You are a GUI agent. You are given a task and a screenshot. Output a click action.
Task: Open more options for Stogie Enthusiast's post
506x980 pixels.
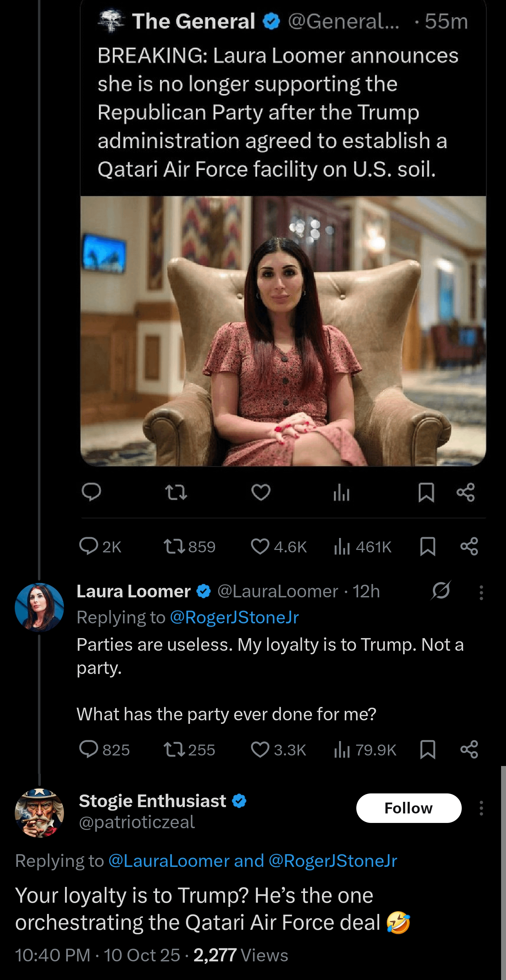point(481,808)
